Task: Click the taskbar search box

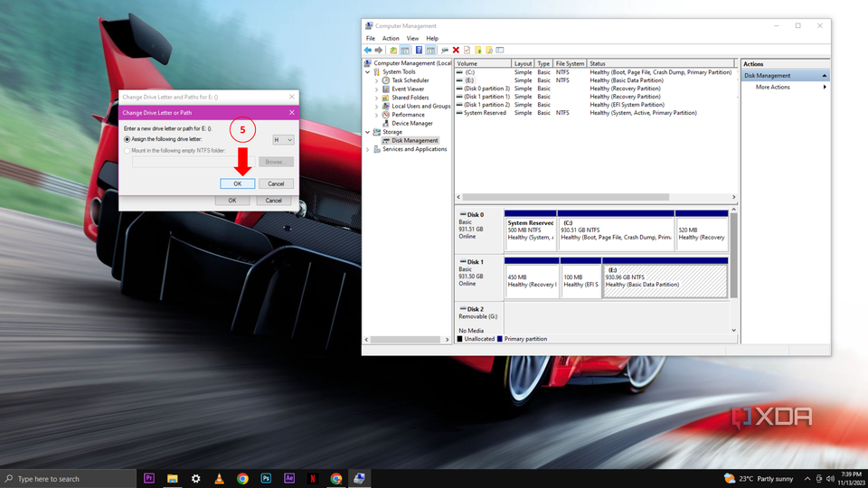Action: click(68, 479)
